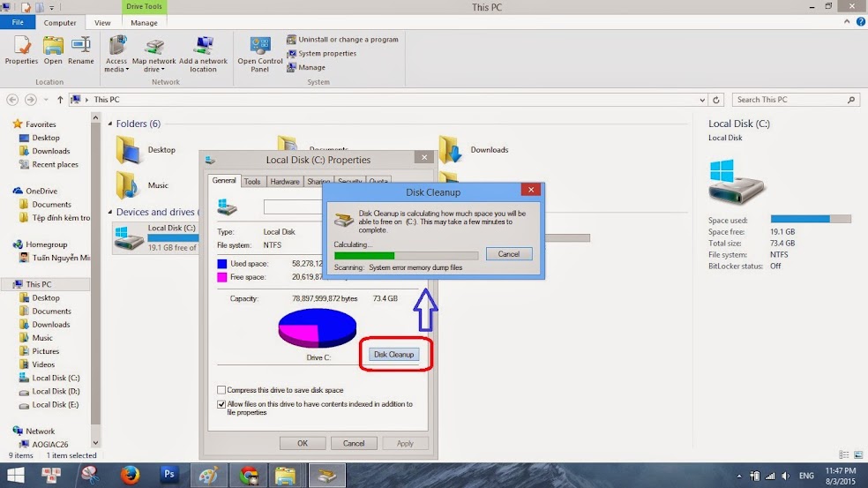The height and width of the screenshot is (488, 868).
Task: Click the Open ribbon icon
Action: tap(53, 49)
